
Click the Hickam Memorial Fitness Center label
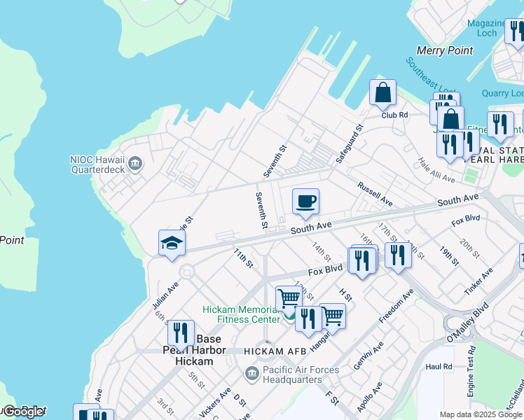(x=242, y=315)
